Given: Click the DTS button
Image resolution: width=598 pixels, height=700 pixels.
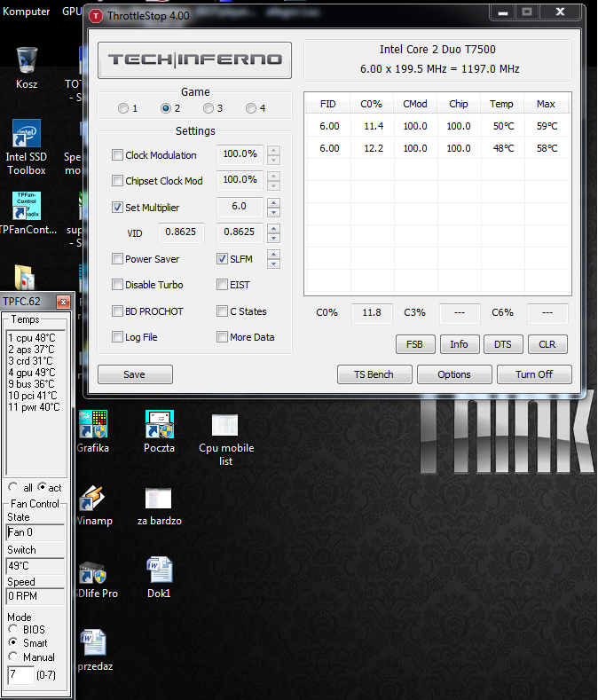Looking at the screenshot, I should [x=503, y=344].
